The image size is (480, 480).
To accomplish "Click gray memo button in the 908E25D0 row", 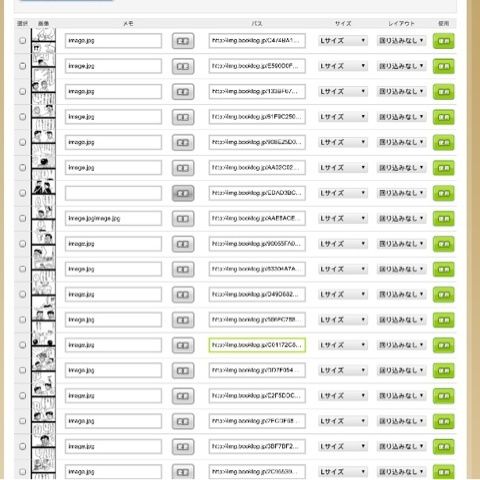I will point(183,142).
